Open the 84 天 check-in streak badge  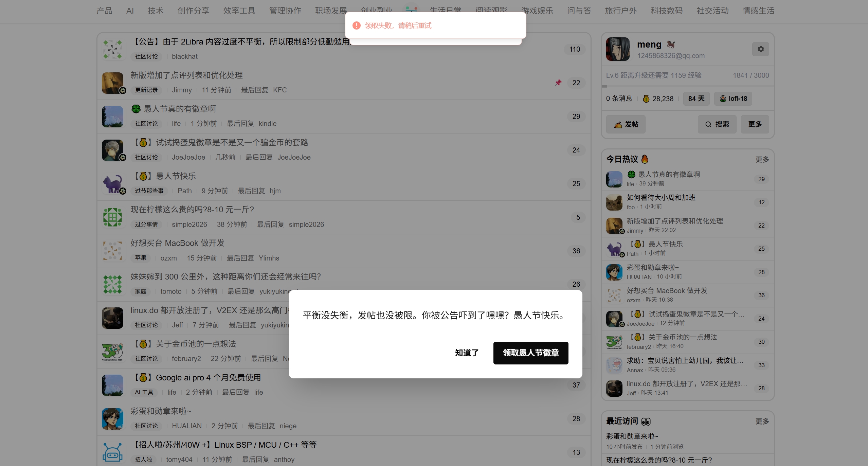click(696, 99)
